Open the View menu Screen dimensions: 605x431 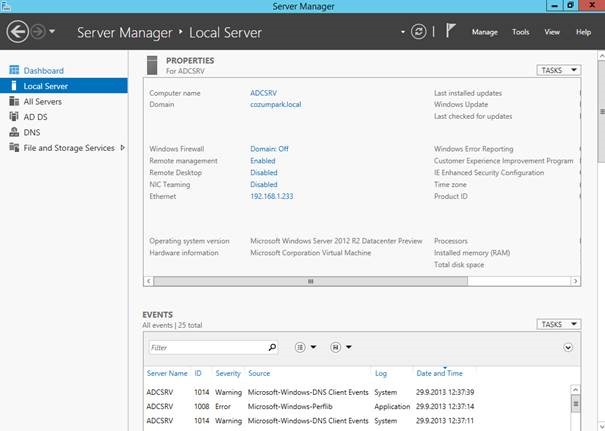tap(552, 32)
